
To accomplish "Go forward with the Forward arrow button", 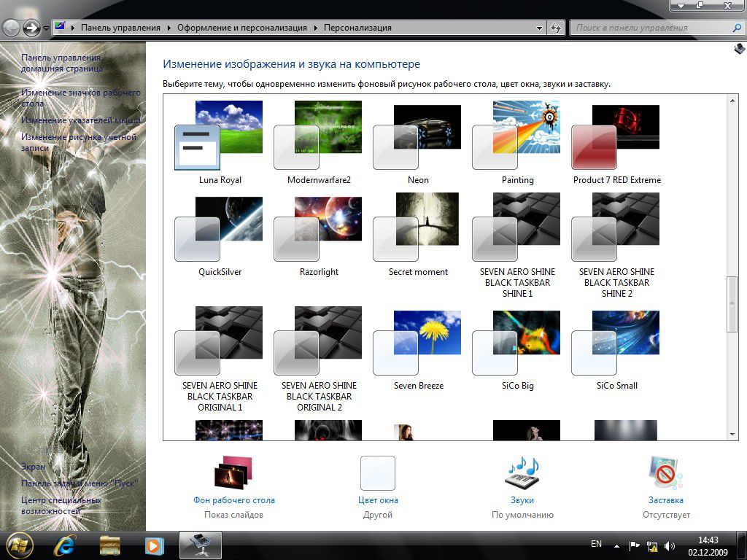I will click(31, 28).
